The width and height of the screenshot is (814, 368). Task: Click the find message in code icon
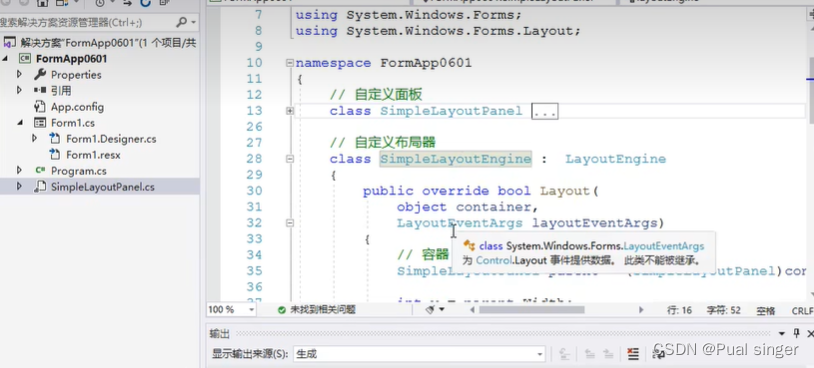click(564, 354)
